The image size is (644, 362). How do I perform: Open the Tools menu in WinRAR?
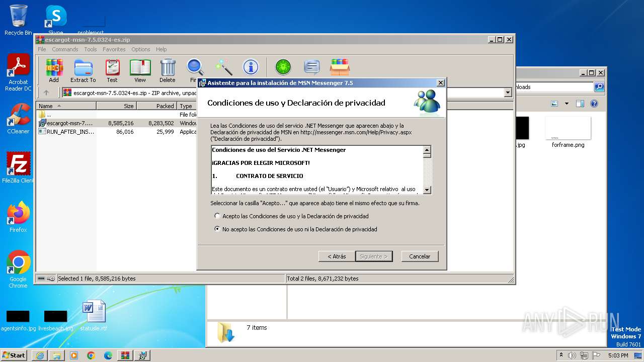[x=91, y=49]
